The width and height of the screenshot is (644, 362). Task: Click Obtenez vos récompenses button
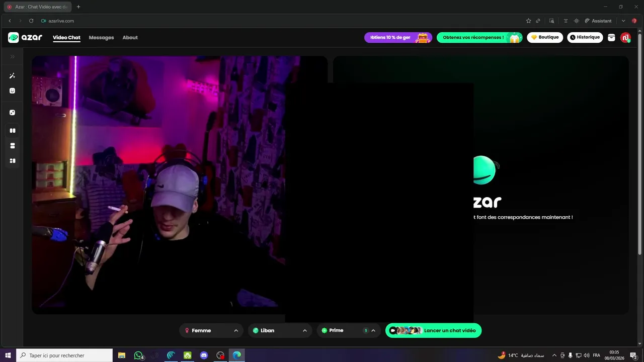tap(479, 37)
